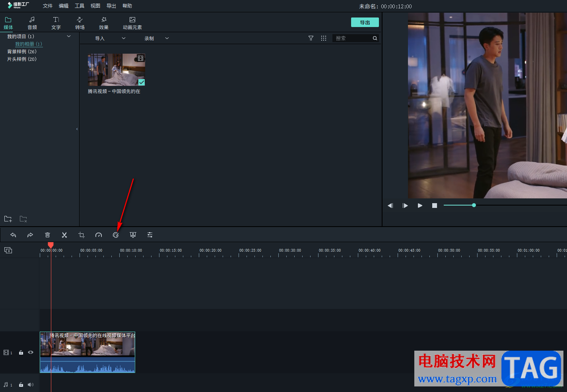Select 片头样例 (20) in tree

[x=22, y=59]
